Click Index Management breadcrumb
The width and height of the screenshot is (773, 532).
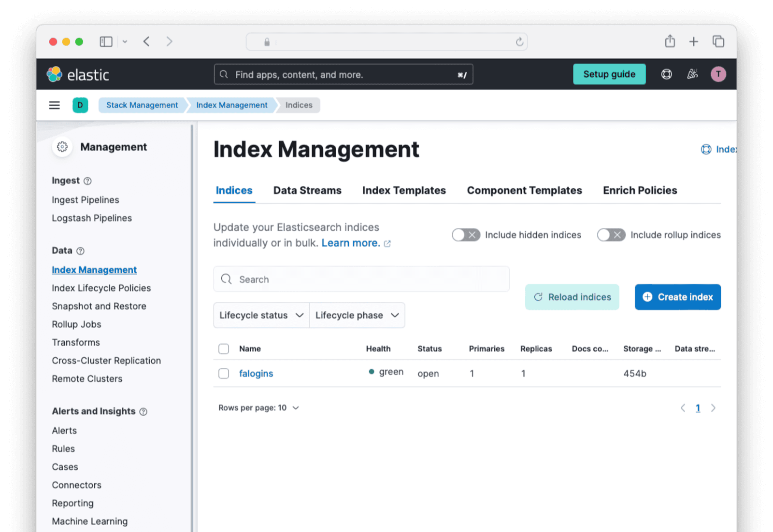coord(232,105)
